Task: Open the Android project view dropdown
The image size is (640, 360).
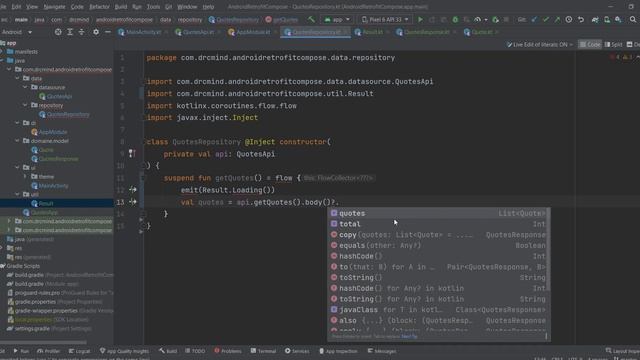Action: [x=17, y=32]
